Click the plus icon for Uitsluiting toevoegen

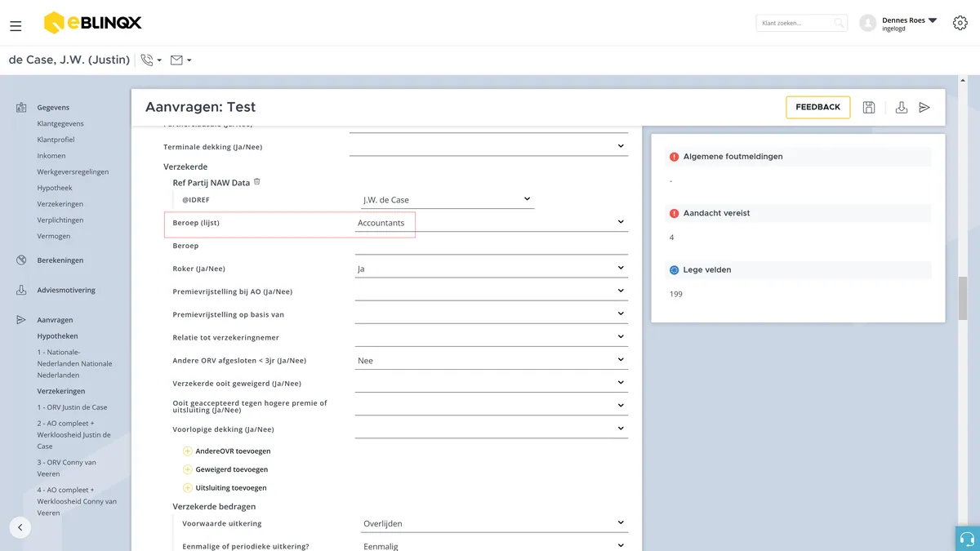coord(188,487)
